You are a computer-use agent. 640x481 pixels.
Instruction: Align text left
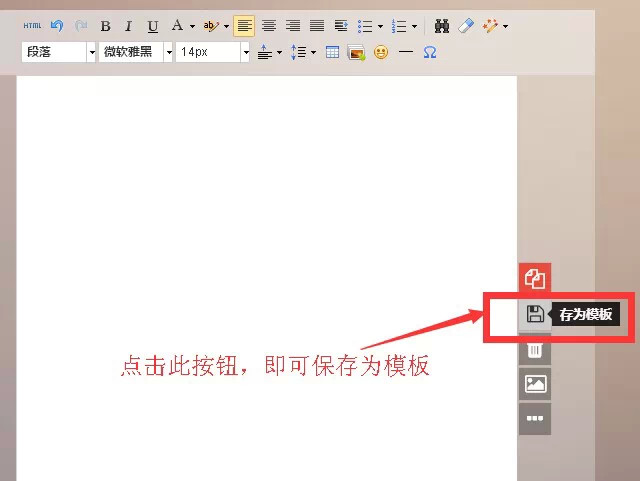(244, 26)
